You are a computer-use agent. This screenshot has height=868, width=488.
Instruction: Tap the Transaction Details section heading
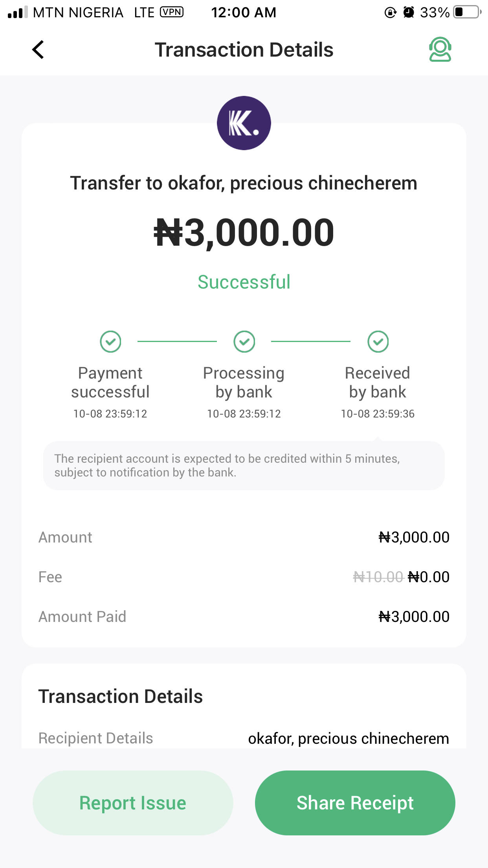pos(121,696)
